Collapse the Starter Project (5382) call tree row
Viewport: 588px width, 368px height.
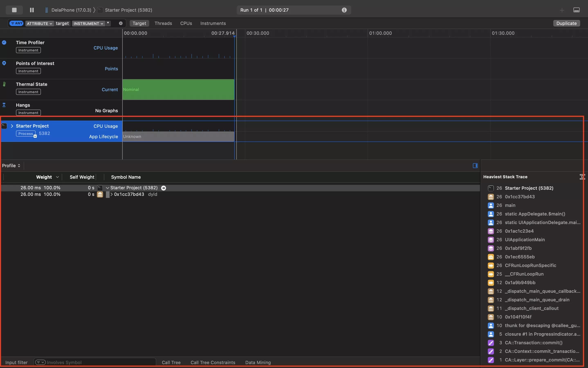[x=108, y=188]
